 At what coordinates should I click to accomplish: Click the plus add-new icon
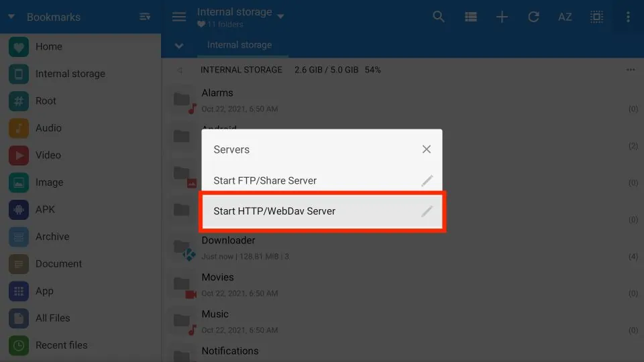(x=502, y=17)
